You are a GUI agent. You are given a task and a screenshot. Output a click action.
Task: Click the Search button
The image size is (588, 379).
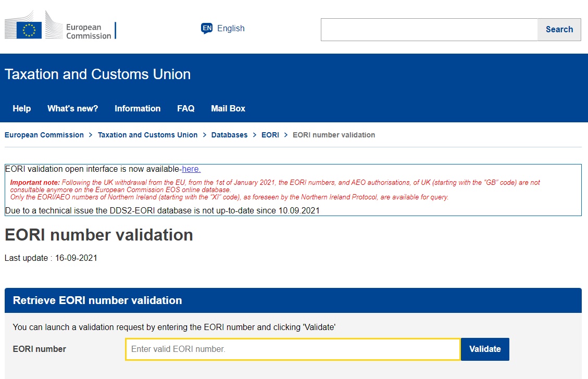[559, 30]
